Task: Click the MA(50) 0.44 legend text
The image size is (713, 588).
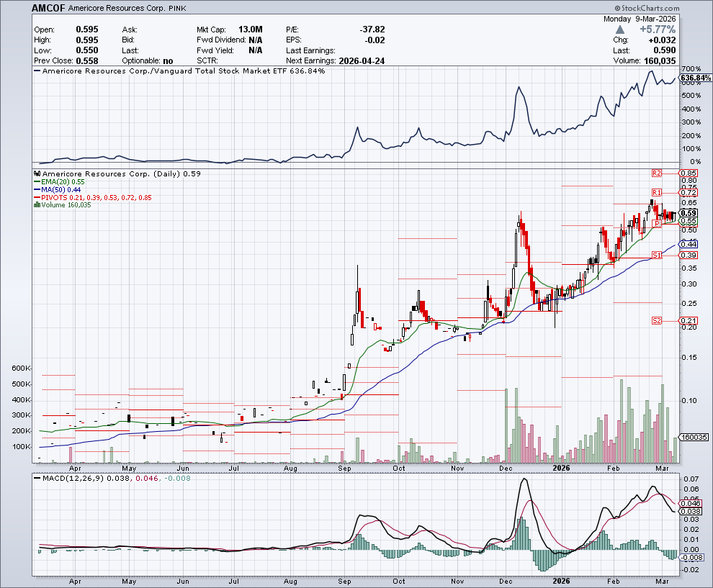Action: pyautogui.click(x=61, y=189)
